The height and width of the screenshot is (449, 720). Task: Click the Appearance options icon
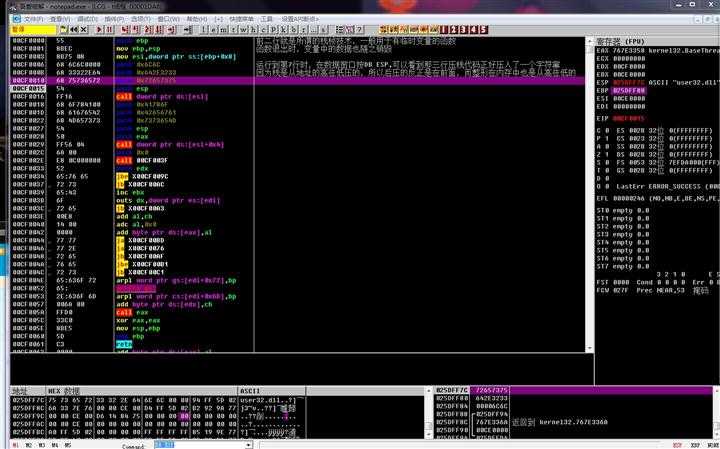coord(349,29)
